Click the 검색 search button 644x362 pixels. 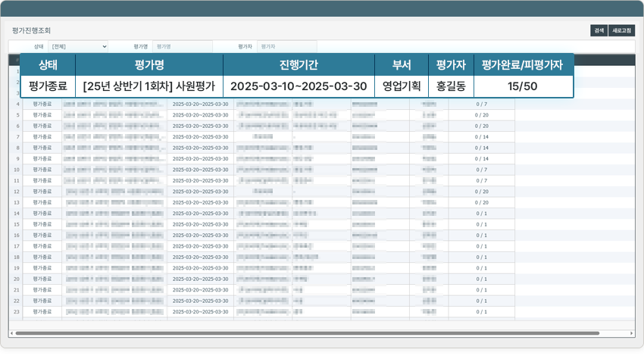599,31
